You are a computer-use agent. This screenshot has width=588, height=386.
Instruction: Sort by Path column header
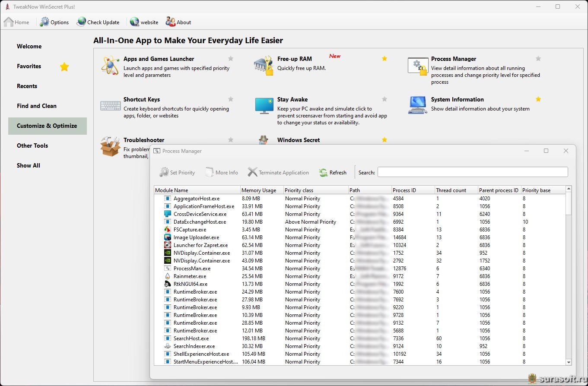pos(370,190)
